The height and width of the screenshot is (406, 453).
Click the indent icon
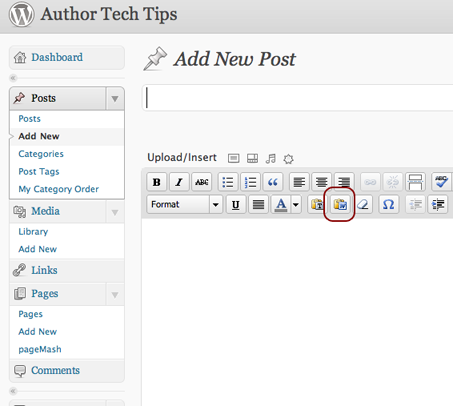tap(438, 204)
